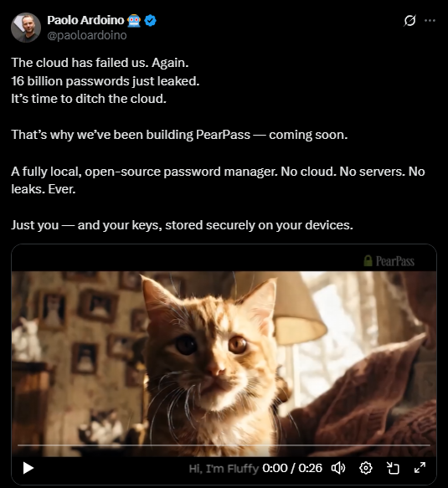
Task: Expand the video to fullscreen
Action: [x=420, y=468]
